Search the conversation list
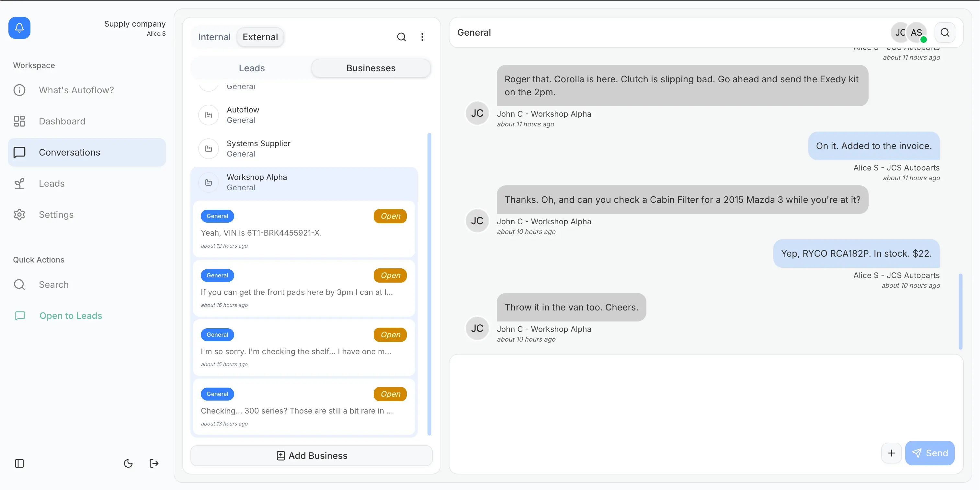 (401, 37)
